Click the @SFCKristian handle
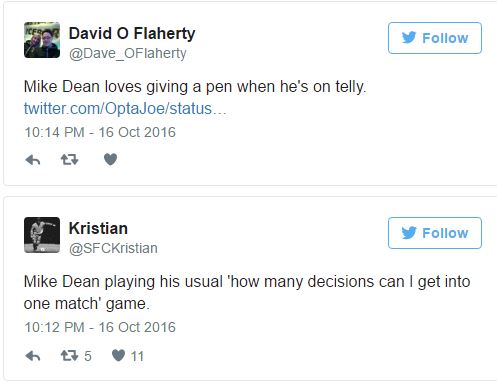Screen dimensions: 497x385 [113, 248]
